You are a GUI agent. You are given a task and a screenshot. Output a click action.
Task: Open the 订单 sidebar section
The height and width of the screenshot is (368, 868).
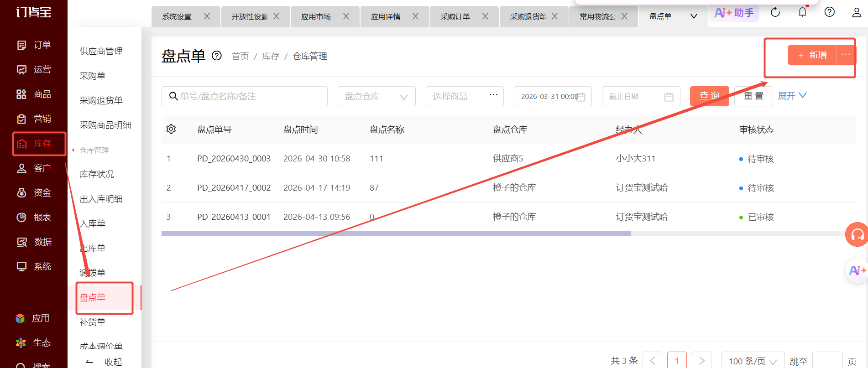pos(34,45)
